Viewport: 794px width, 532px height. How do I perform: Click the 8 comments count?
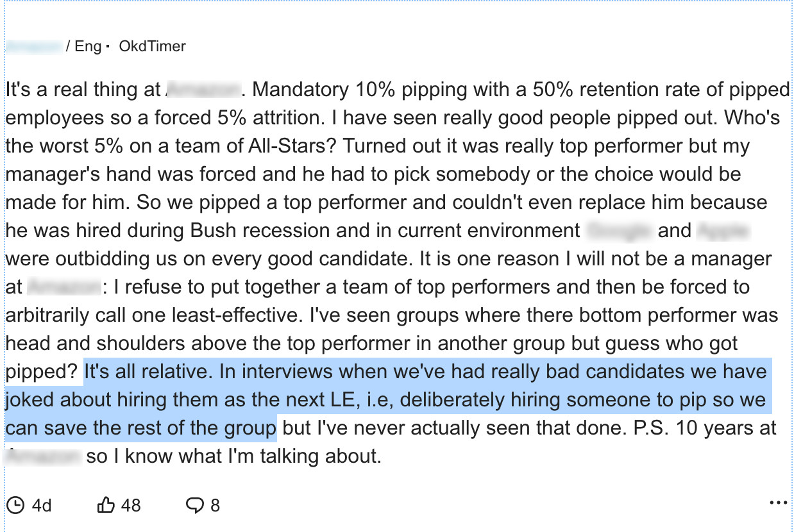tap(215, 505)
